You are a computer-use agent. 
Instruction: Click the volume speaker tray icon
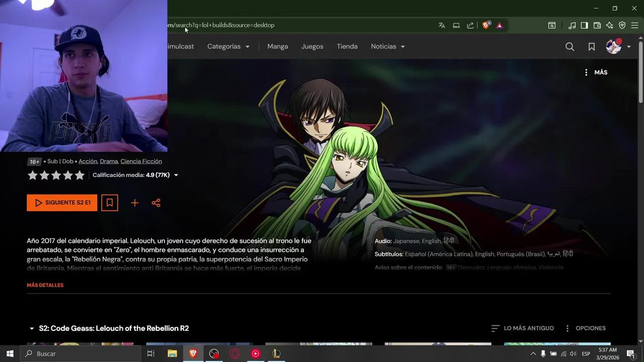tap(573, 353)
